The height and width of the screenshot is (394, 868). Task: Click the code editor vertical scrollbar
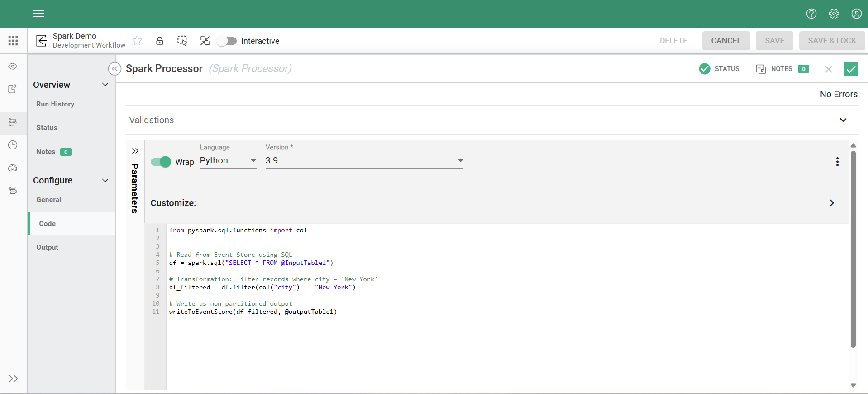point(853,249)
